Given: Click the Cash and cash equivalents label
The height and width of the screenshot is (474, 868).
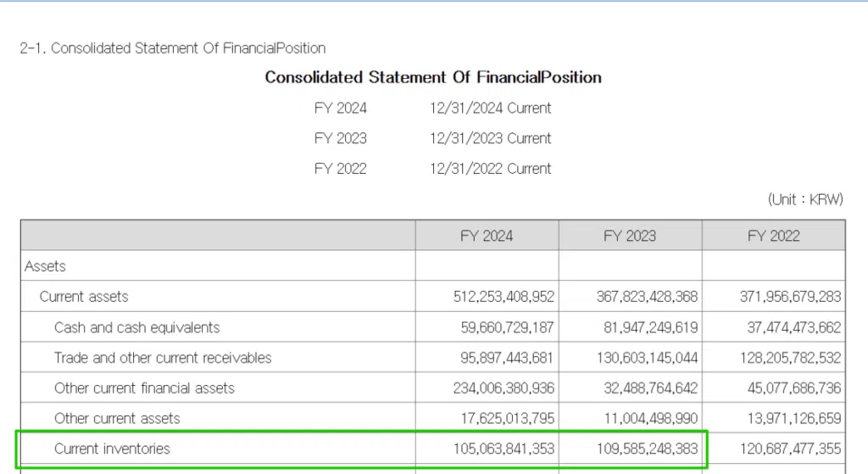Looking at the screenshot, I should pyautogui.click(x=136, y=327).
